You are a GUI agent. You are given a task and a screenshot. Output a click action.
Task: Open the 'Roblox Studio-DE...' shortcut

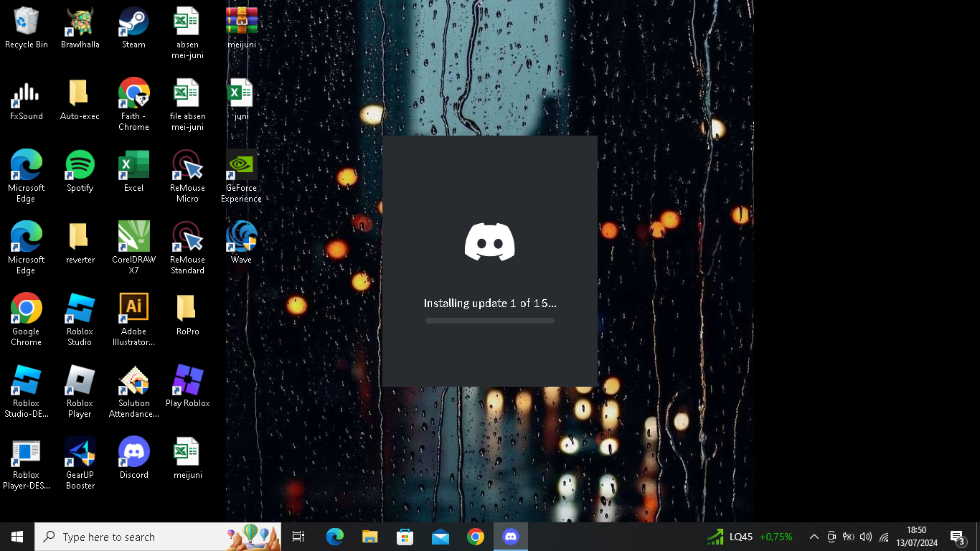point(27,392)
